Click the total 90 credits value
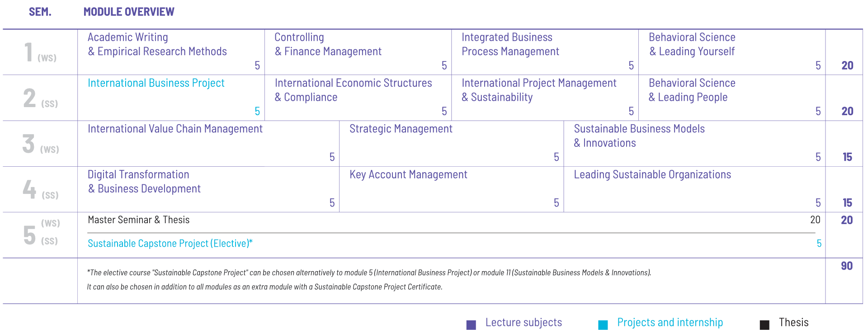The width and height of the screenshot is (868, 333). click(846, 266)
